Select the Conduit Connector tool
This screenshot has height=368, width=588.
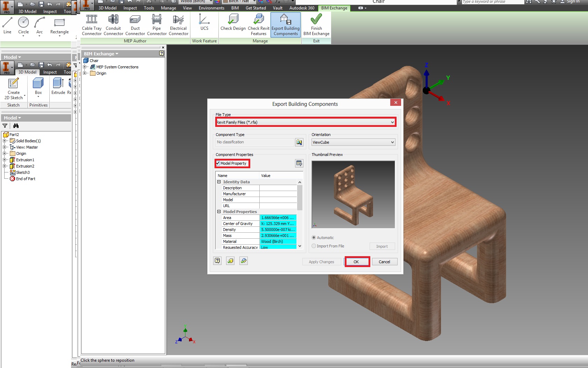[x=113, y=25]
